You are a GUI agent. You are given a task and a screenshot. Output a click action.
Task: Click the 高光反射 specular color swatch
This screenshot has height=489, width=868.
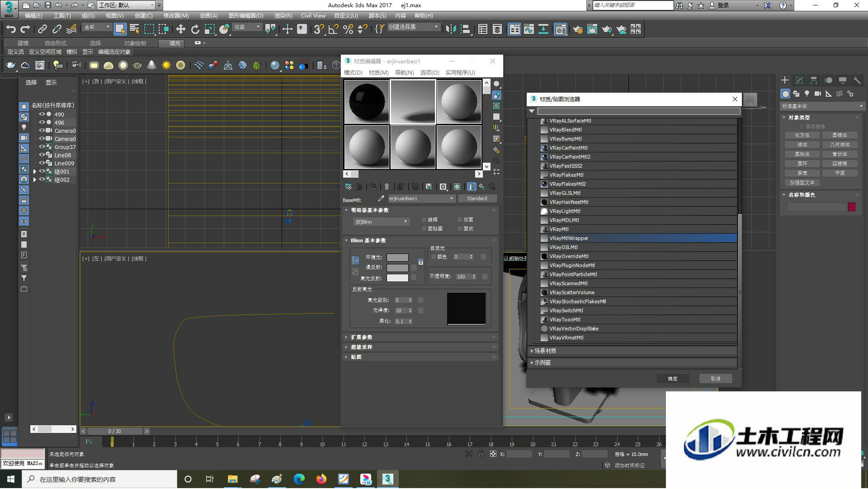(x=397, y=278)
